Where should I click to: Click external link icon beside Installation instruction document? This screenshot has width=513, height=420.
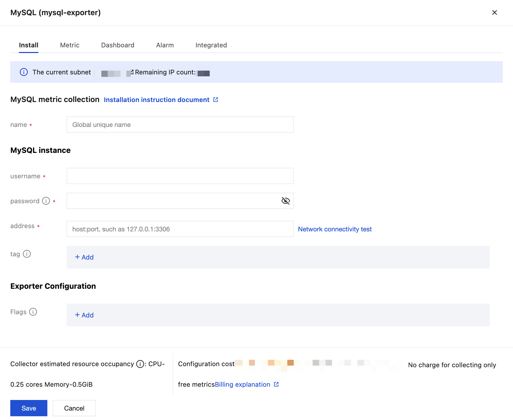tap(216, 100)
